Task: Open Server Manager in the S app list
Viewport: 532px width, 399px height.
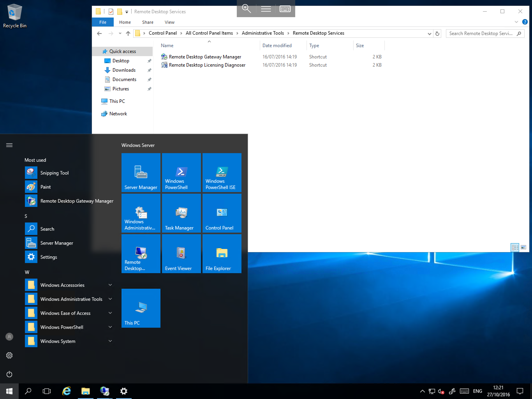Action: [x=70, y=243]
